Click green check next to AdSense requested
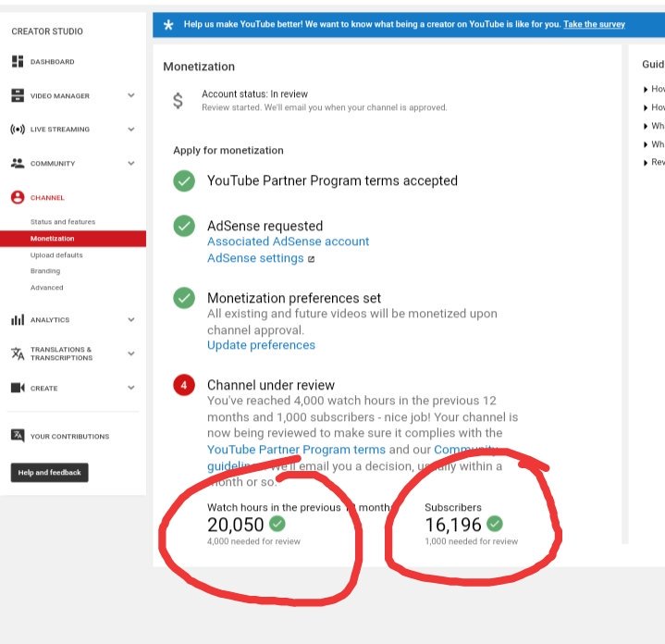Image resolution: width=665 pixels, height=644 pixels. tap(184, 226)
